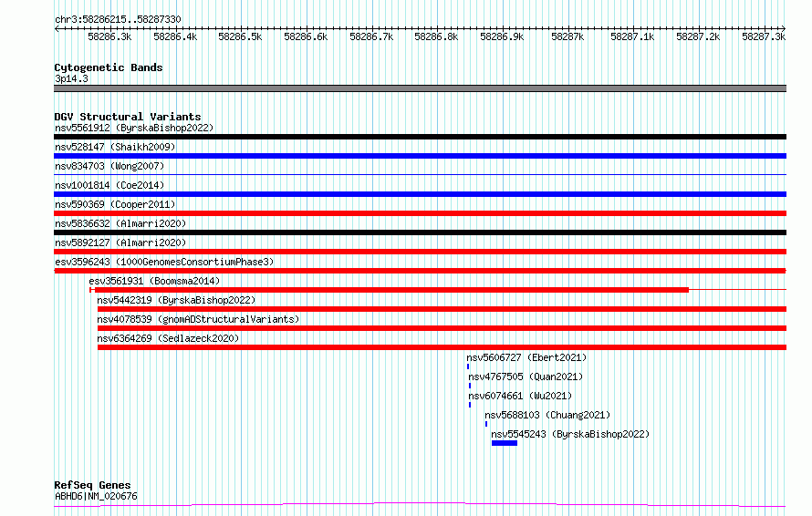Viewport: 812px width, 516px height.
Task: Open variant nsv834703 (Wong2007) label
Action: tap(109, 166)
